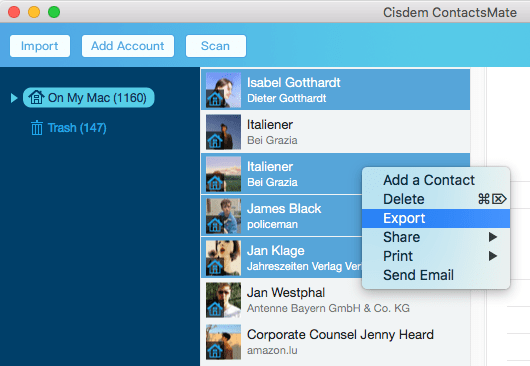
Task: Select Export from the context menu
Action: (436, 218)
